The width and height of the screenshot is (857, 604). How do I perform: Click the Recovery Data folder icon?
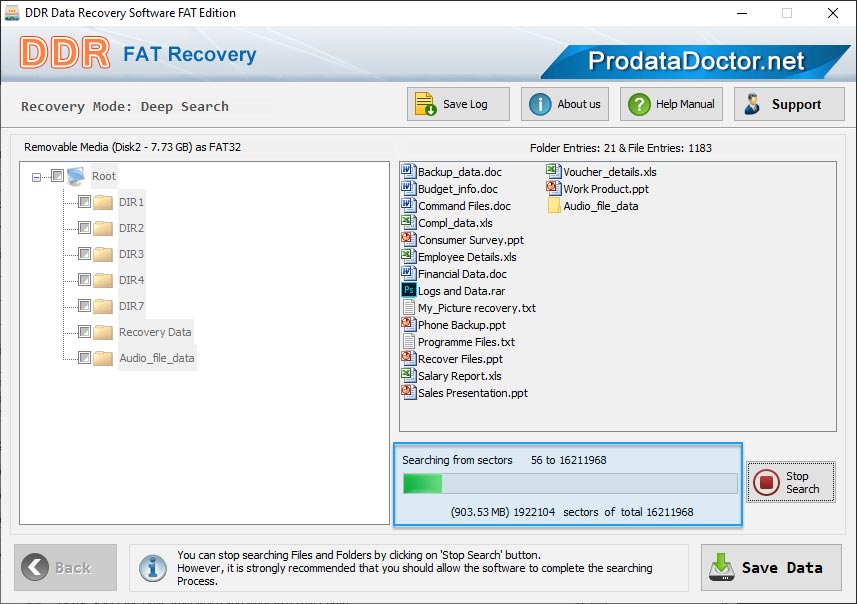tap(103, 332)
